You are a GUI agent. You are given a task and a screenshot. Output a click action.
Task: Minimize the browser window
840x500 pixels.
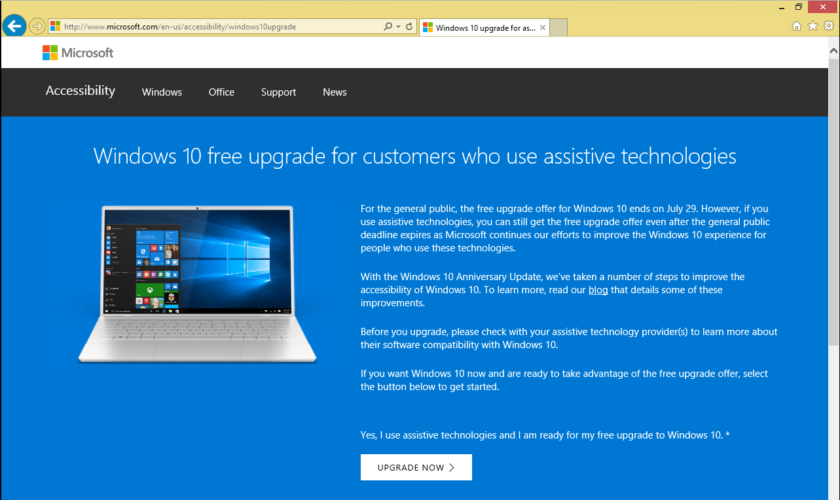coord(782,8)
